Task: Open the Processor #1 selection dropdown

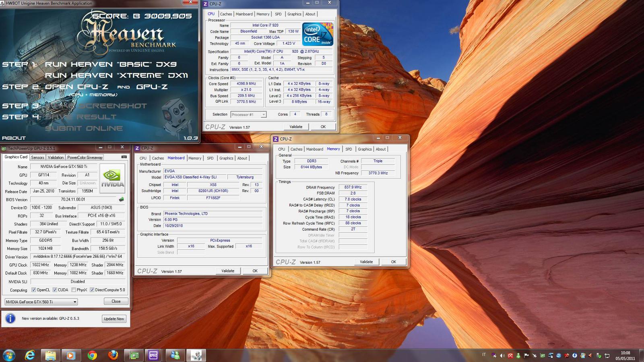Action: [x=248, y=114]
